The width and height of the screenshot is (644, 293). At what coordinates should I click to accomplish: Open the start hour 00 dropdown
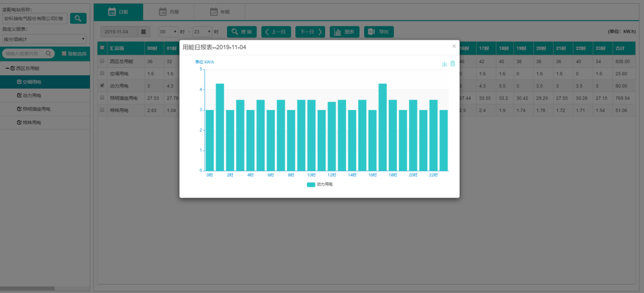[168, 32]
